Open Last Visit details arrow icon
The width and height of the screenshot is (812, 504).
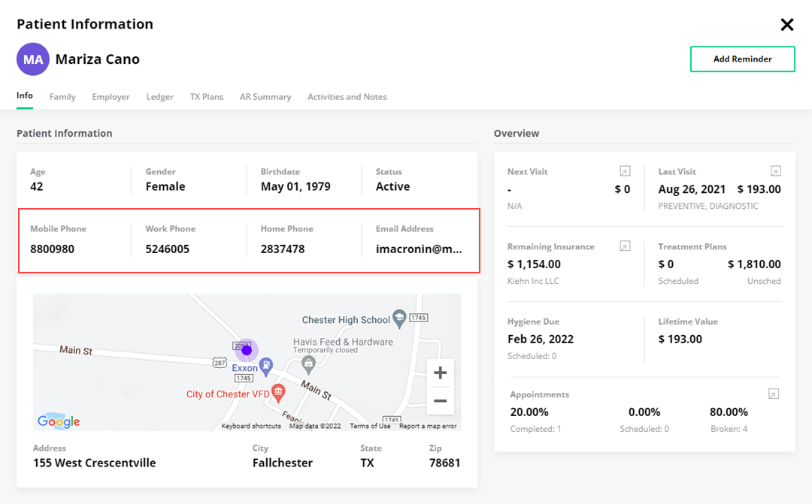tap(775, 171)
